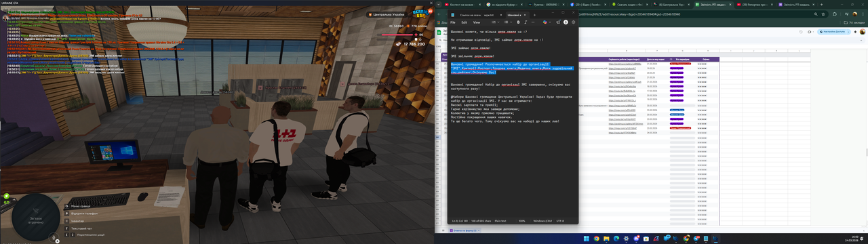Click the UTF-8 encoding status entry
This screenshot has width=868, height=244.
[560, 220]
